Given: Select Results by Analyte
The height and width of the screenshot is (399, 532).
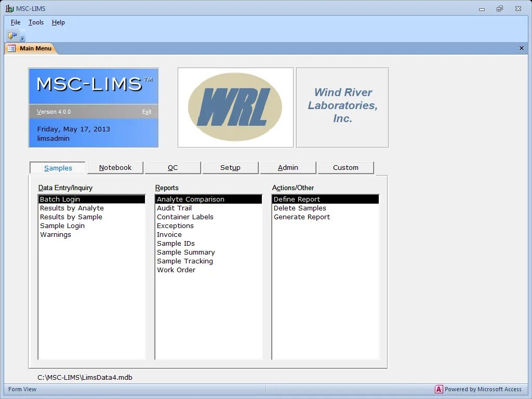Looking at the screenshot, I should click(x=91, y=208).
